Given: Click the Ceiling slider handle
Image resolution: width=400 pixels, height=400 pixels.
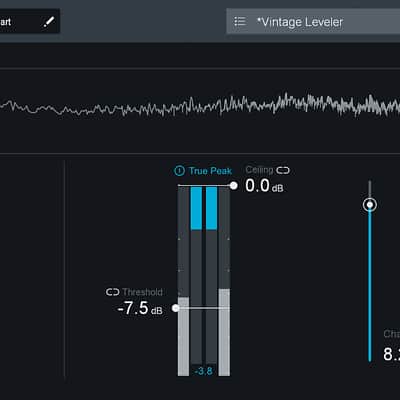Looking at the screenshot, I should 234,185.
